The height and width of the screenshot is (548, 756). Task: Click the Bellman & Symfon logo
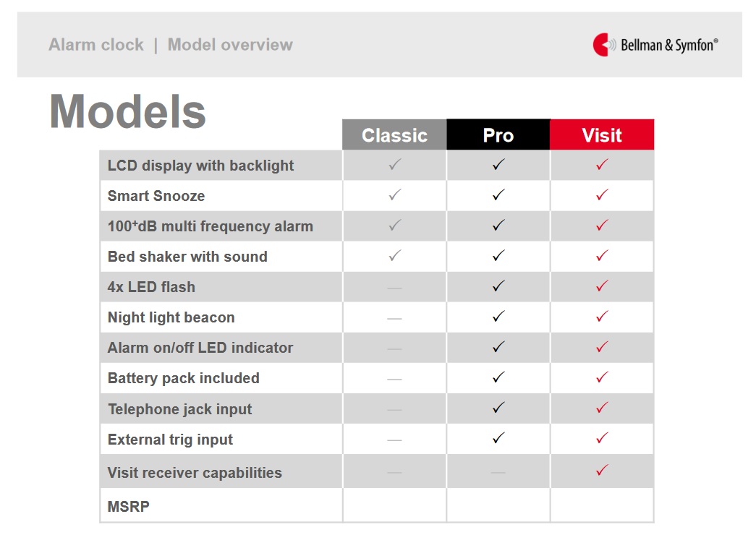click(655, 45)
